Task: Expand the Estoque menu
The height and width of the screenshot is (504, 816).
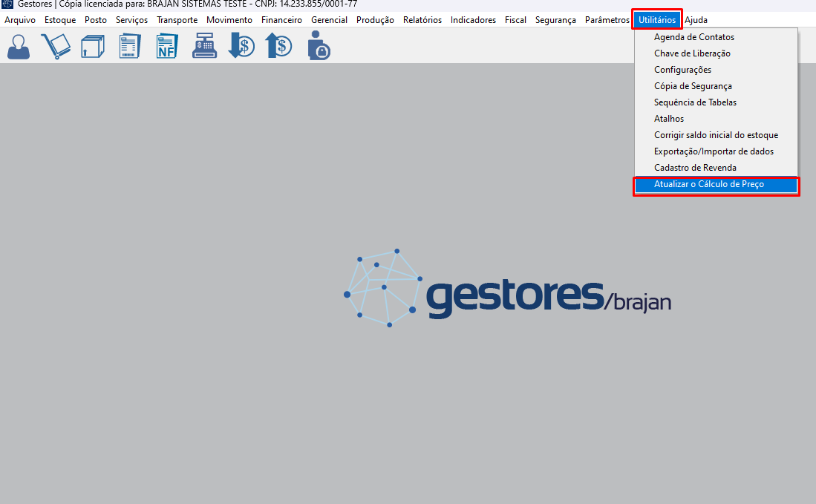Action: [x=59, y=20]
